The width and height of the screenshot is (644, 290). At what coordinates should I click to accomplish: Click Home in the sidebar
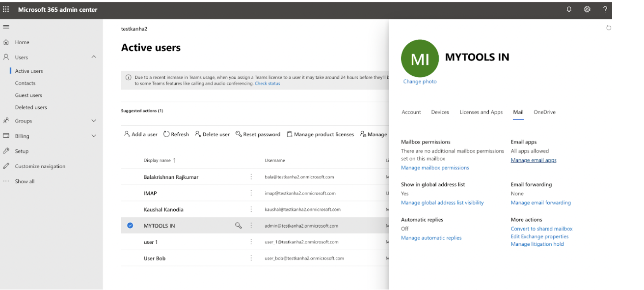point(22,42)
